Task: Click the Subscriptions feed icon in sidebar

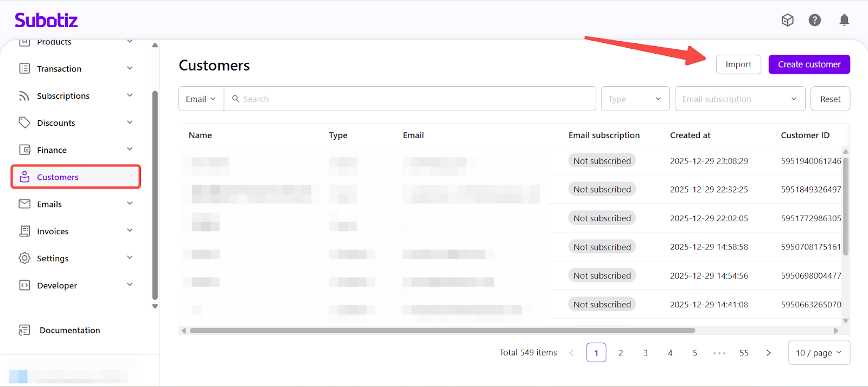Action: (x=24, y=96)
